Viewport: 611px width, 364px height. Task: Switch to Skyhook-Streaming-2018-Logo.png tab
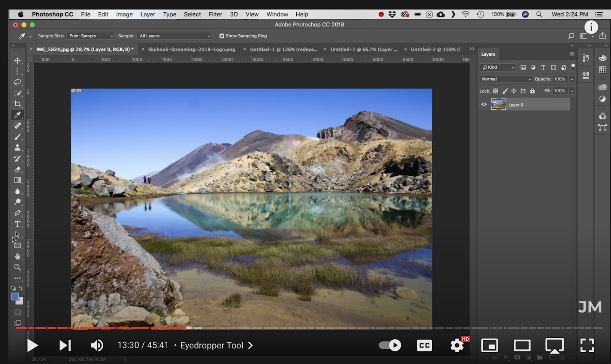(192, 49)
